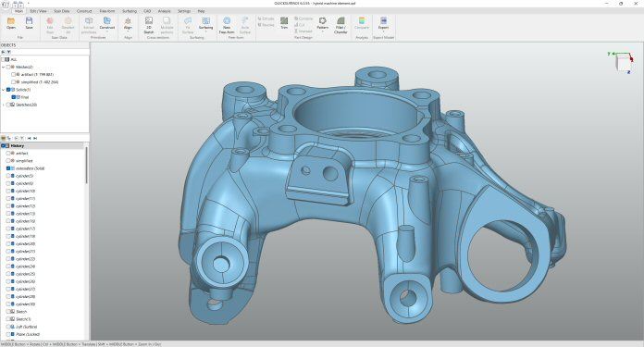
Task: Switch to the Scan Data tab
Action: 62,11
